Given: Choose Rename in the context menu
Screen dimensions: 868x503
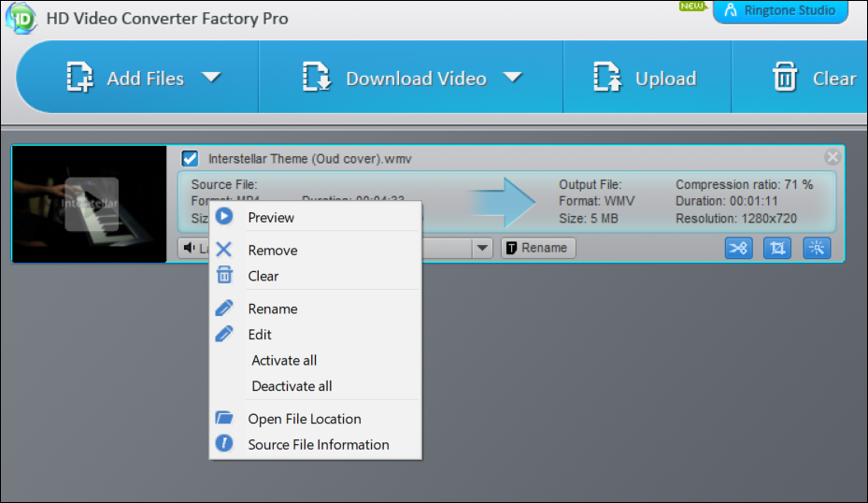Looking at the screenshot, I should 316,309.
